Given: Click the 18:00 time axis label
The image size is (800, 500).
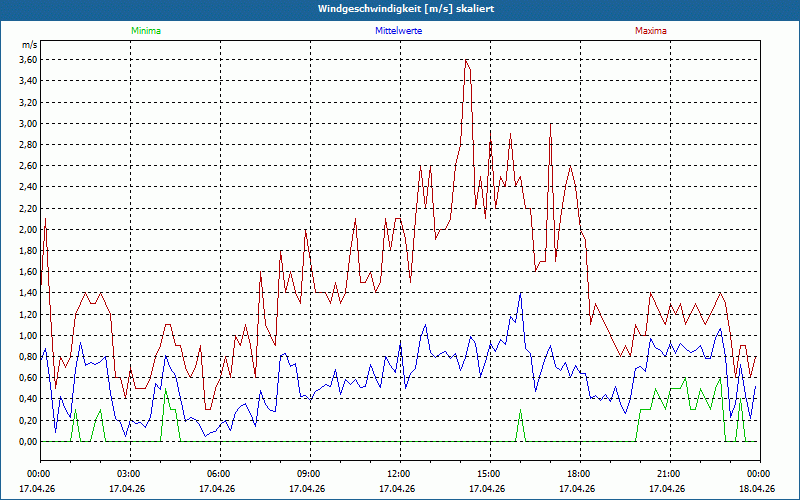Looking at the screenshot, I should point(581,474).
